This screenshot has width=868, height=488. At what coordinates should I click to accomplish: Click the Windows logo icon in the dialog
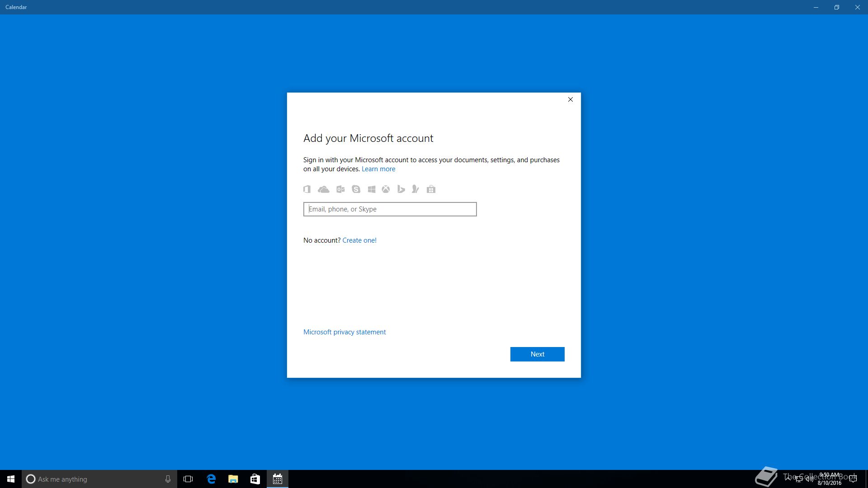coord(372,189)
